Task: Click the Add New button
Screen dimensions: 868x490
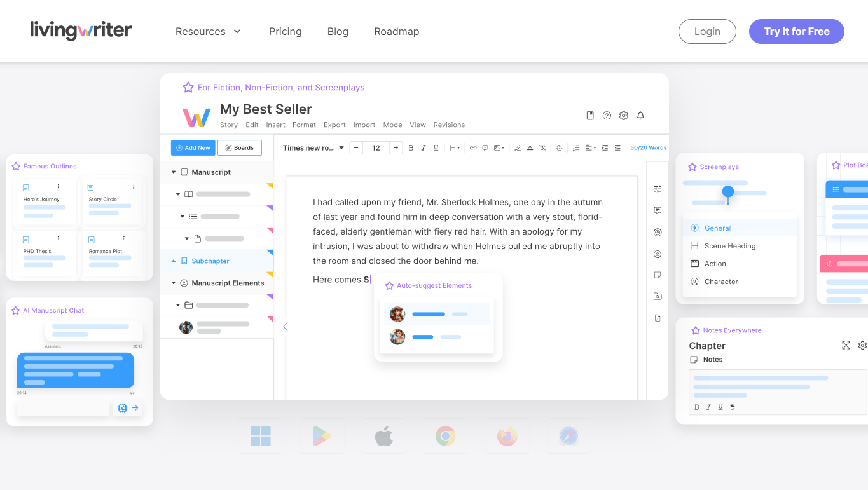Action: coord(193,147)
